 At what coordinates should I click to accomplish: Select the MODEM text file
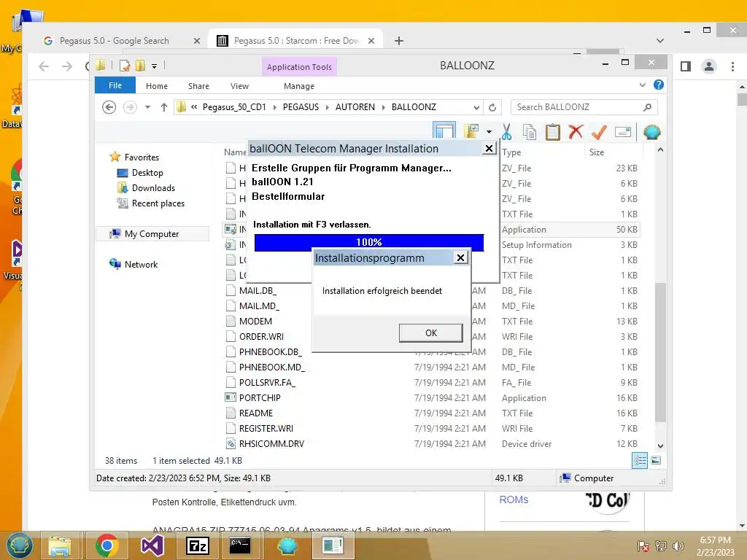255,322
